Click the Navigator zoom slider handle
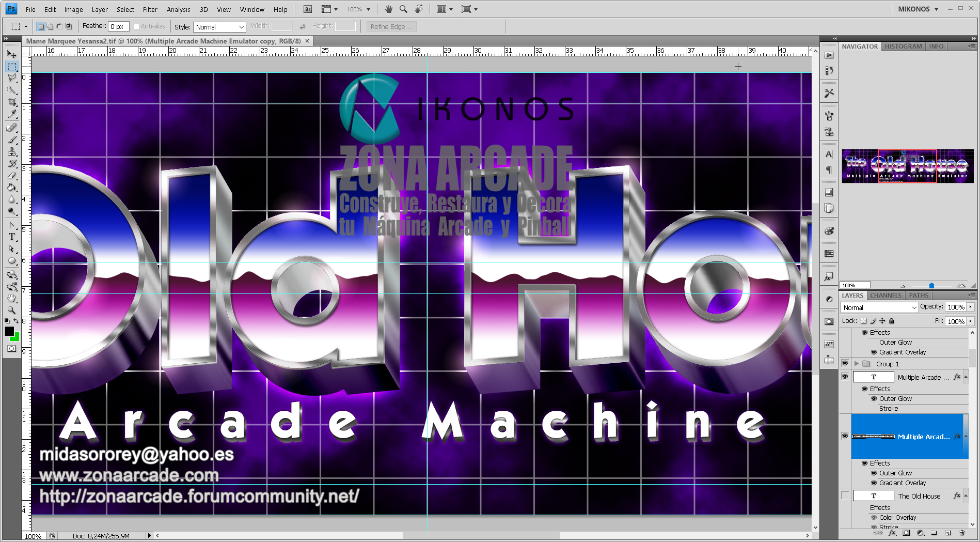The height and width of the screenshot is (542, 980). (x=931, y=285)
